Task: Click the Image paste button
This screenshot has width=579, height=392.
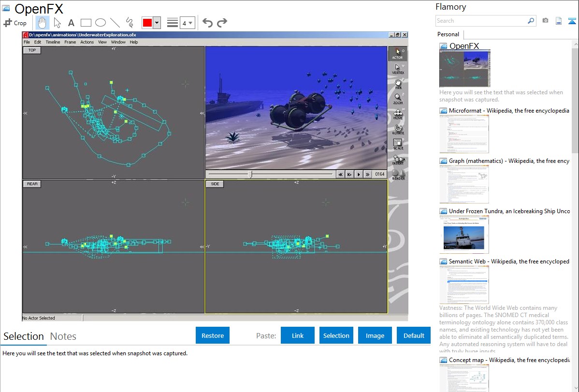Action: 375,335
